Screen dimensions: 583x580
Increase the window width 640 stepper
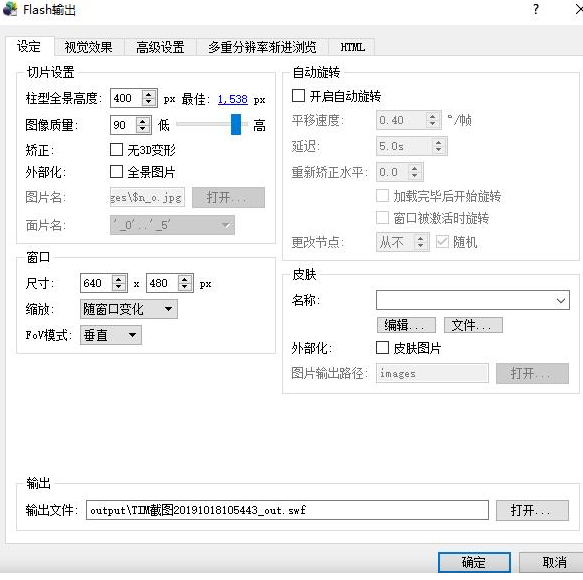point(119,279)
